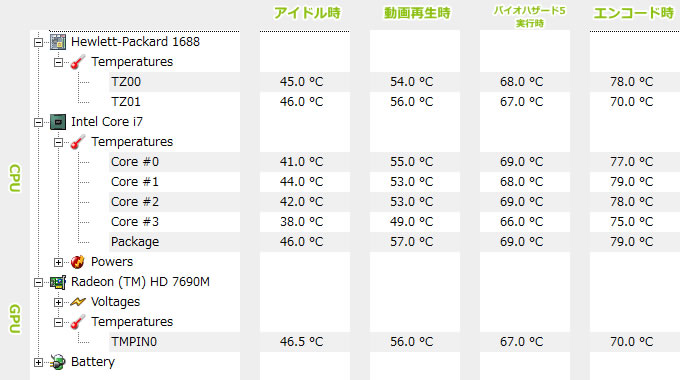Select the Package temperature row

tap(174, 242)
